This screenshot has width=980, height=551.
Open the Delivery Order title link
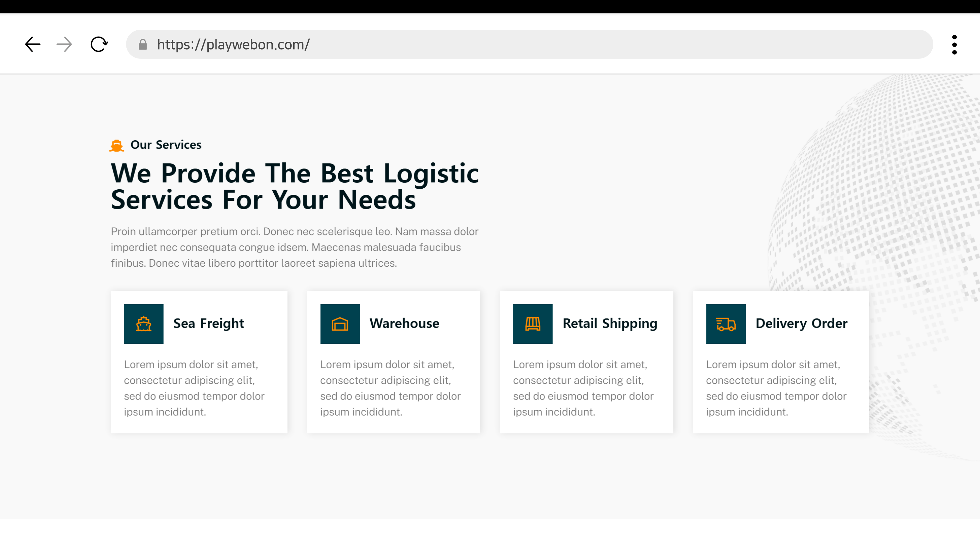801,323
